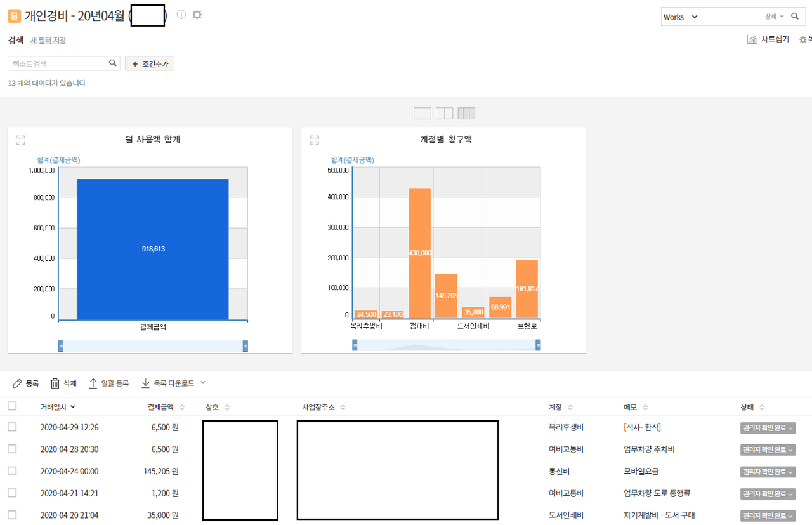Click the orange app icon beside 개인경비 title

tap(14, 17)
